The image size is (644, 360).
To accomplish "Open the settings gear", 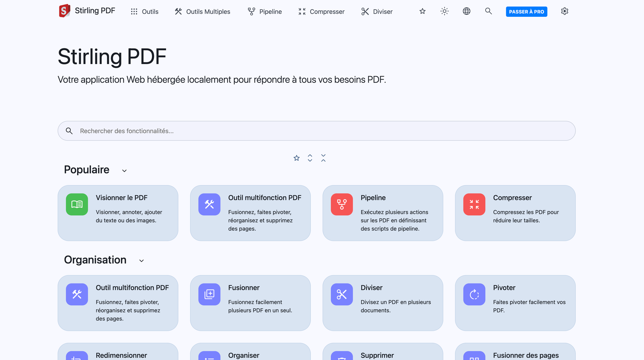I will (x=565, y=11).
